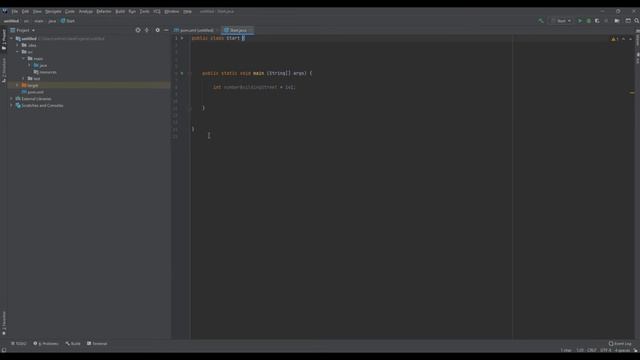
Task: Open the Help menu
Action: 187,11
